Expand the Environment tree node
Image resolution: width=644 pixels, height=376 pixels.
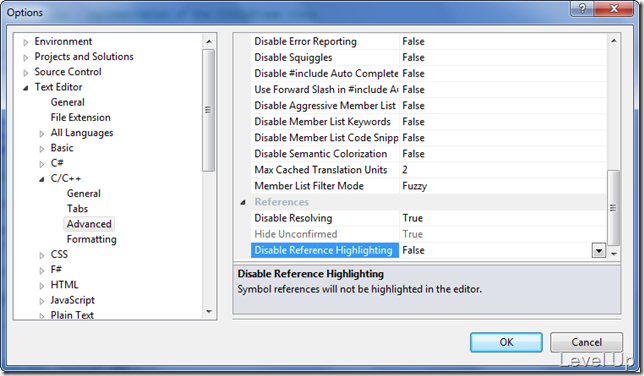(25, 42)
